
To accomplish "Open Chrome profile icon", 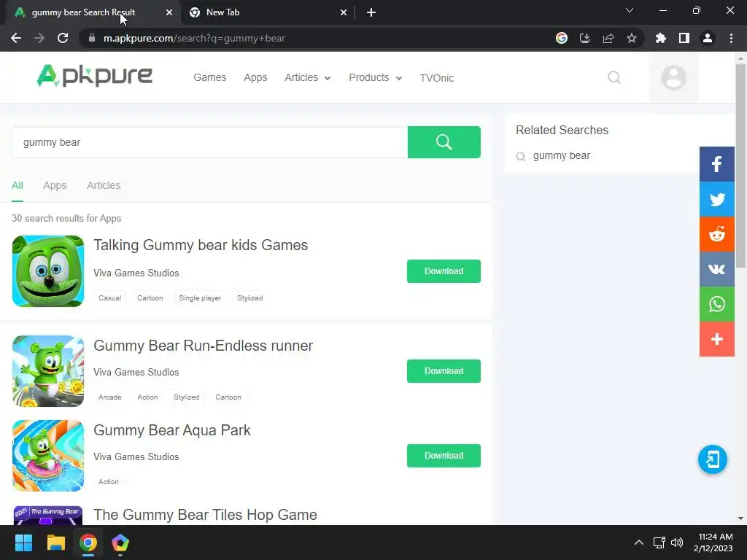I will coord(708,38).
